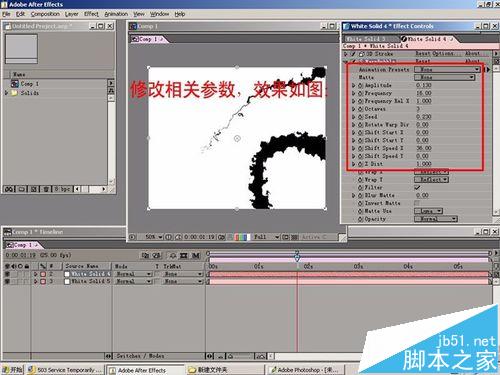Toggle the Amplitude stopwatch icon
This screenshot has width=500, height=375.
(361, 85)
